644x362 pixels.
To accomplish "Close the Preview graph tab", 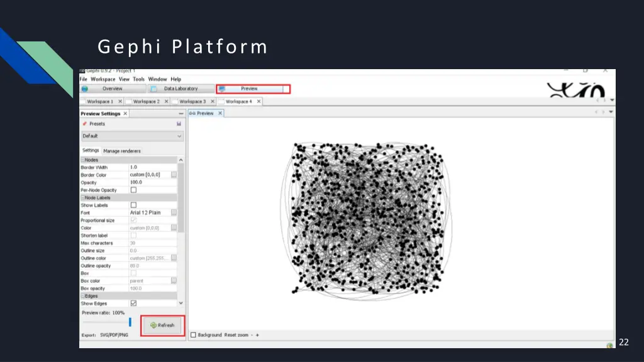I will [220, 113].
